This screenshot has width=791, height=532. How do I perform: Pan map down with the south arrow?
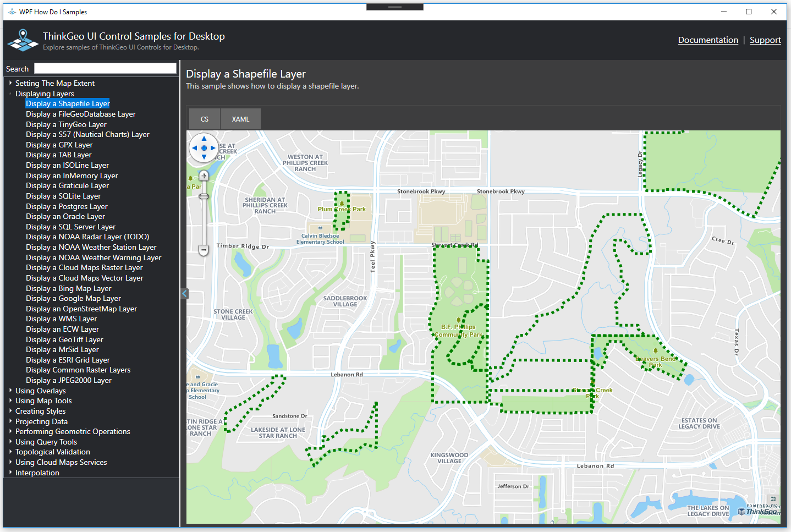click(204, 157)
